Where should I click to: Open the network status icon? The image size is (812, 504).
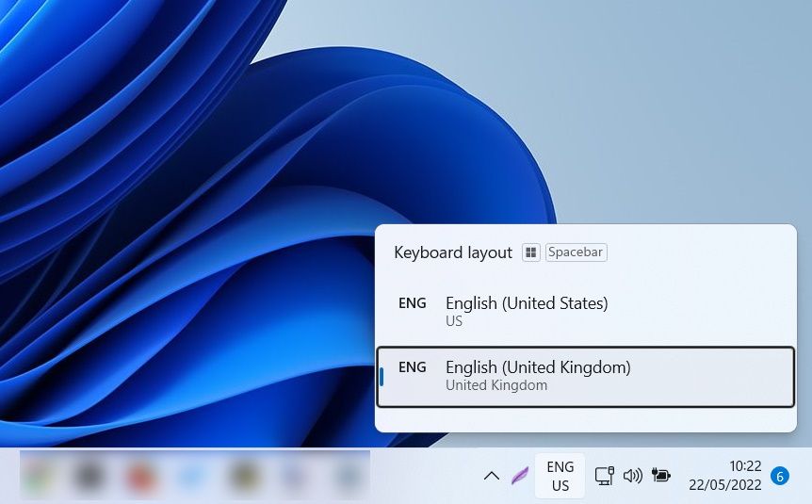coord(604,476)
